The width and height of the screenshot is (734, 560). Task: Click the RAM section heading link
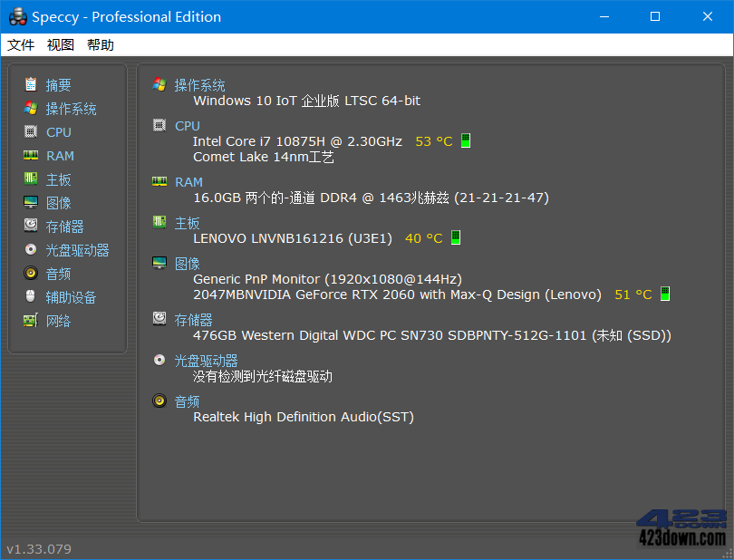click(188, 181)
